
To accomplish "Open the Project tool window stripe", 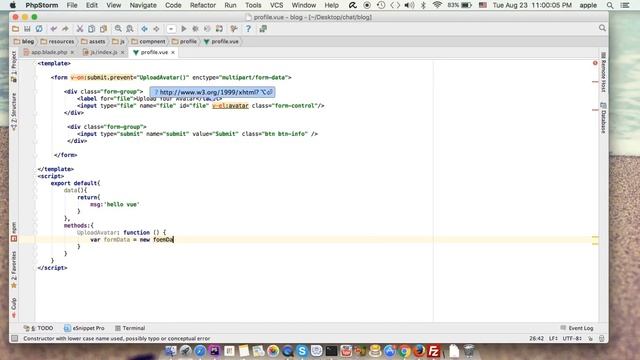I will click(14, 67).
